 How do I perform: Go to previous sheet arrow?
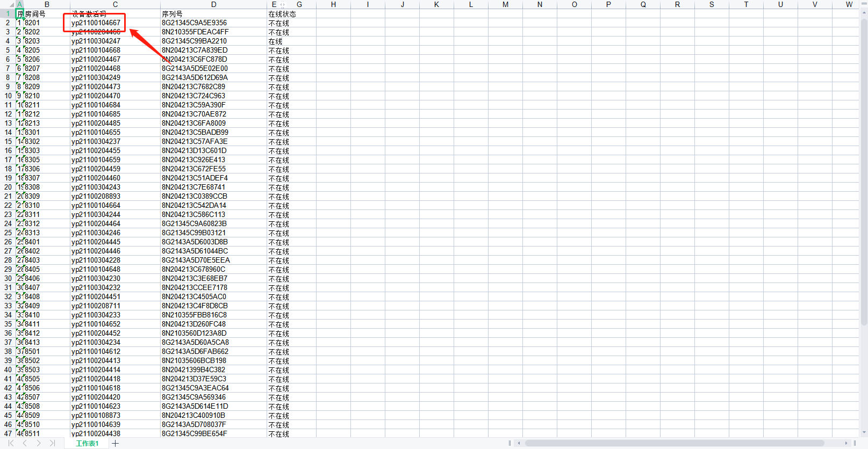pyautogui.click(x=25, y=443)
